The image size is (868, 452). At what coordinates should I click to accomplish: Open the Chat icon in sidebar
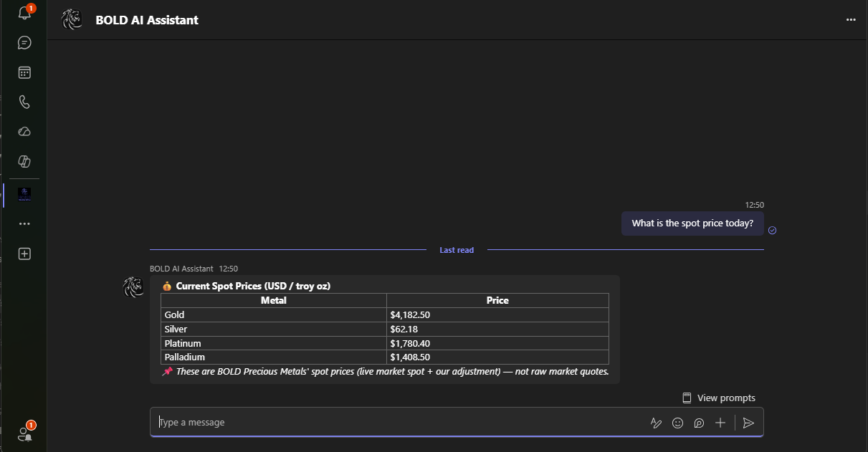pyautogui.click(x=24, y=43)
